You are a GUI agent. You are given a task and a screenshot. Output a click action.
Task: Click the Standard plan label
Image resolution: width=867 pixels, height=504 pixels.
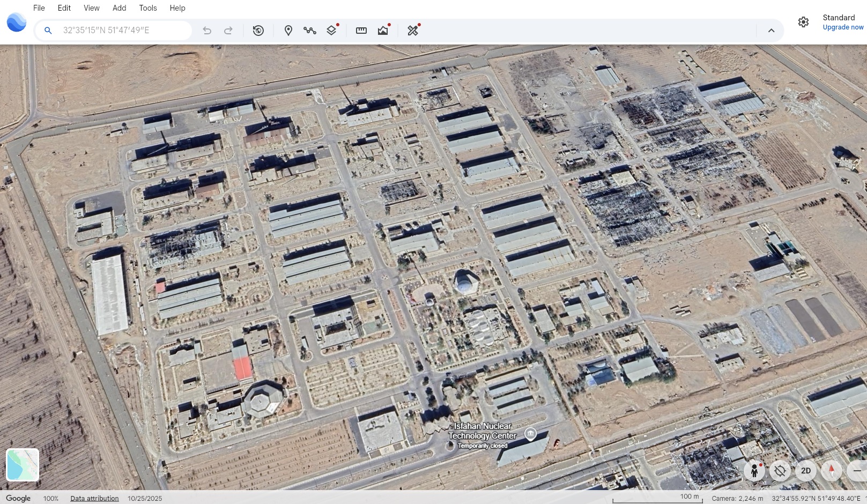[839, 18]
